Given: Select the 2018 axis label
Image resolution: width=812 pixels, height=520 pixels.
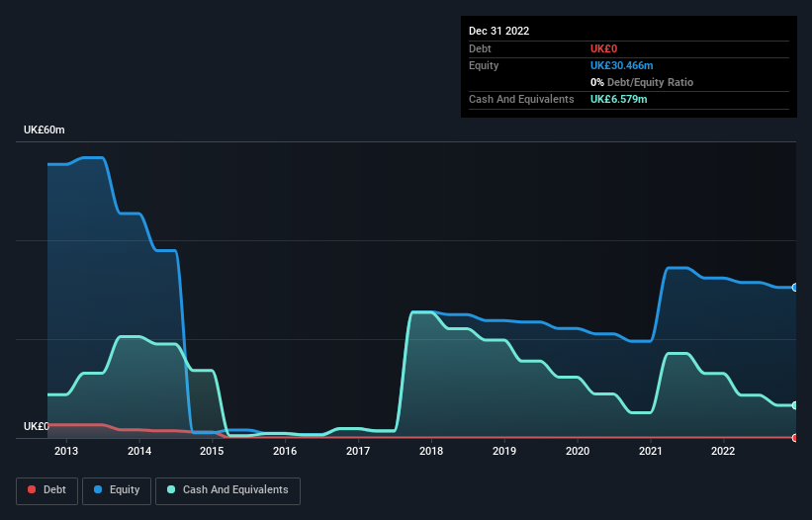Looking at the screenshot, I should tap(431, 451).
